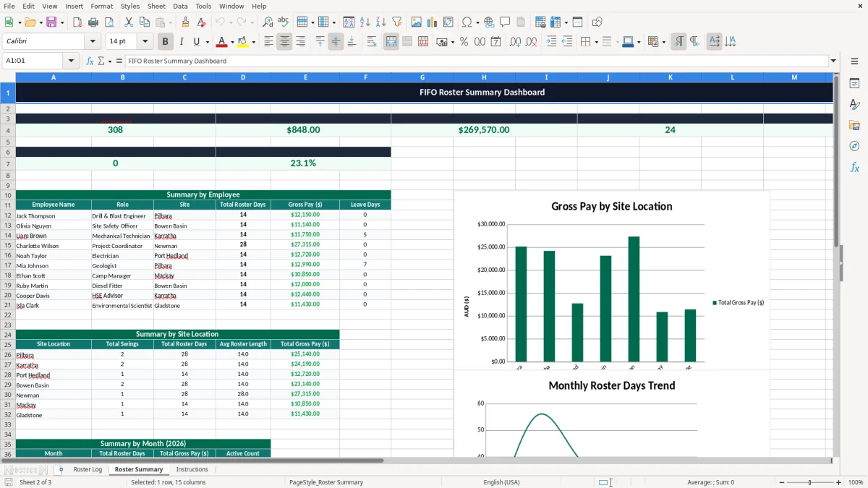Click the Copy icon
The image size is (868, 488).
[145, 22]
